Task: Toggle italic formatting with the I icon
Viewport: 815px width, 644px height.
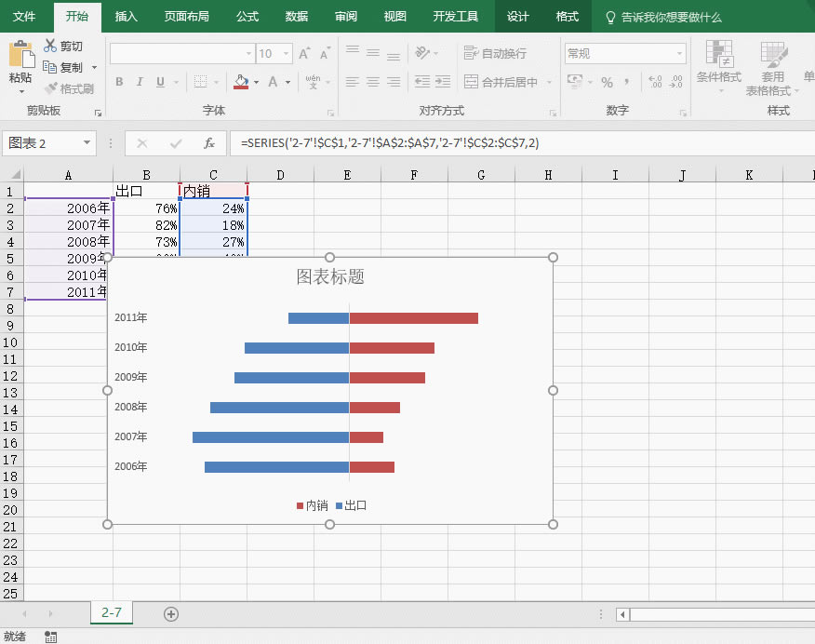Action: pyautogui.click(x=138, y=82)
